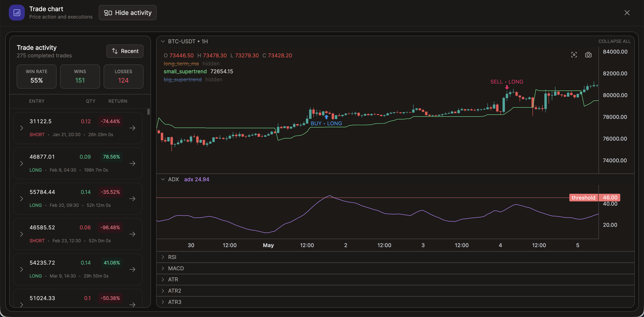Expand the RSI indicator pane

(x=163, y=257)
